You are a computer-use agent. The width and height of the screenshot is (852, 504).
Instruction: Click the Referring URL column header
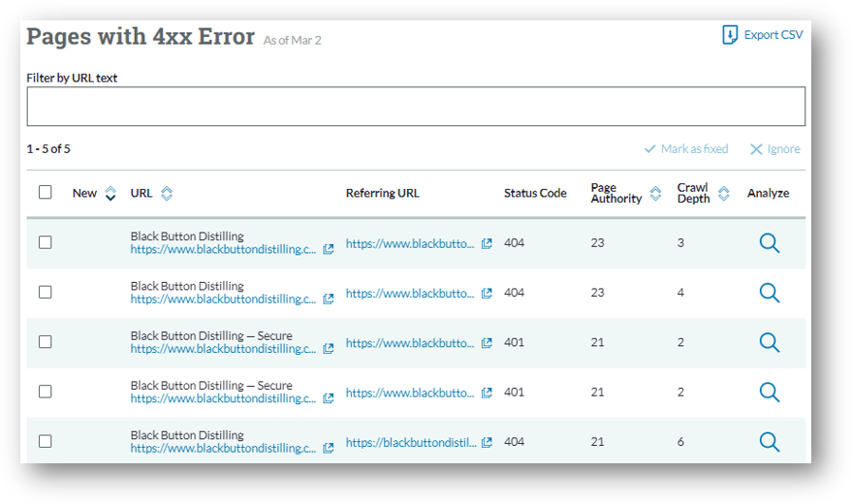[x=383, y=193]
